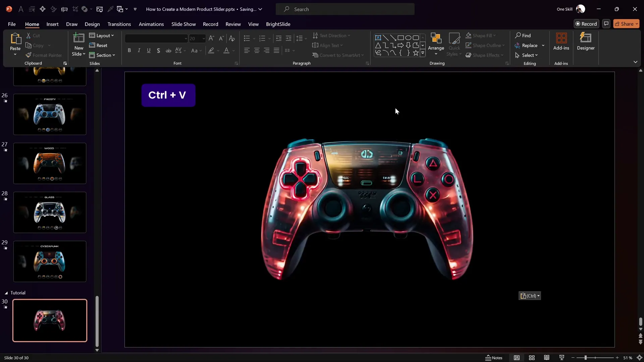
Task: Toggle Bold formatting
Action: 129,51
